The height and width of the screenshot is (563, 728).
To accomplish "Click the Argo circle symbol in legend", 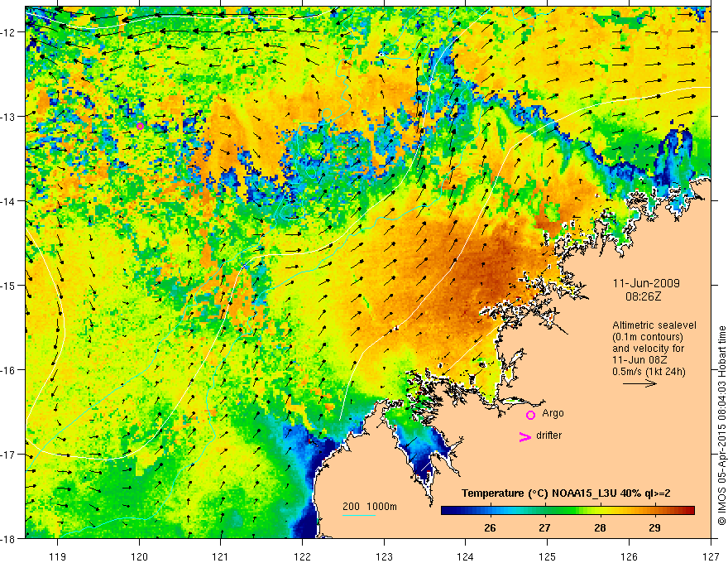I will click(x=530, y=415).
